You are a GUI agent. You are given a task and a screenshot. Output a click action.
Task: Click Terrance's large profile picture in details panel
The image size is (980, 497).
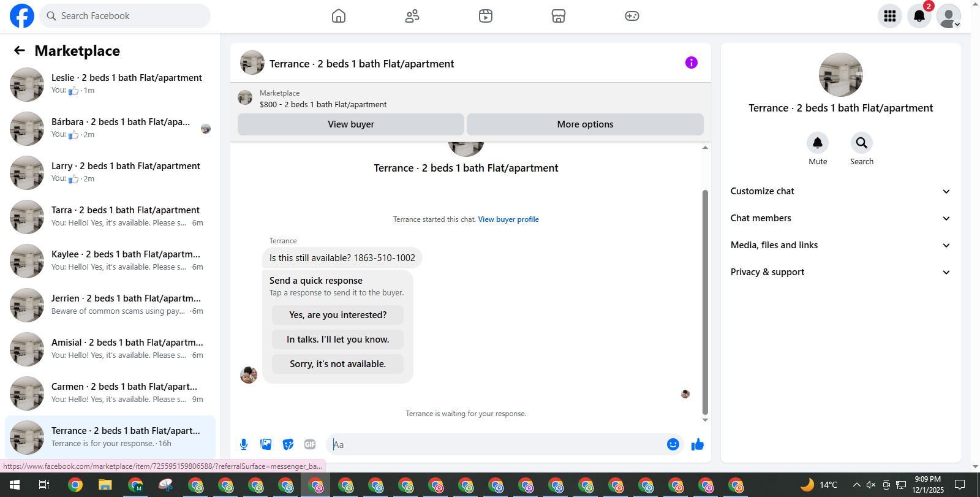[x=841, y=75]
